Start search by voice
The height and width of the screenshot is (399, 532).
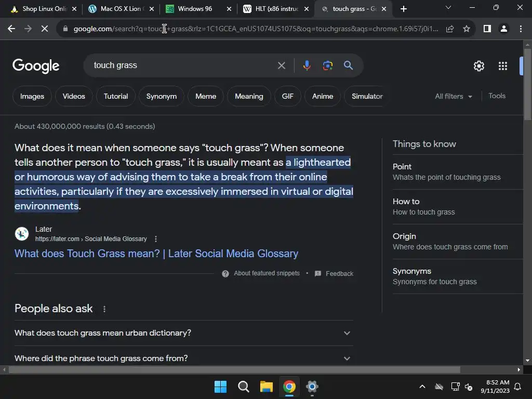(x=307, y=65)
